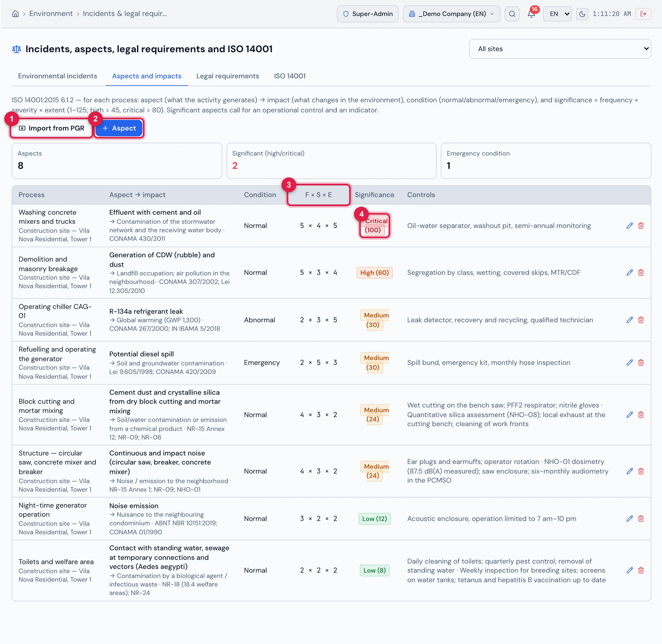Open the ISO 14001 tab
This screenshot has width=662, height=644.
pyautogui.click(x=290, y=76)
